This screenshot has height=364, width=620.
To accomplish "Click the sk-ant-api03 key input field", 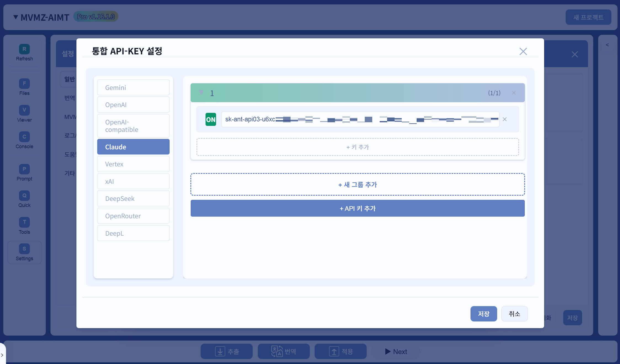I will click(x=360, y=119).
